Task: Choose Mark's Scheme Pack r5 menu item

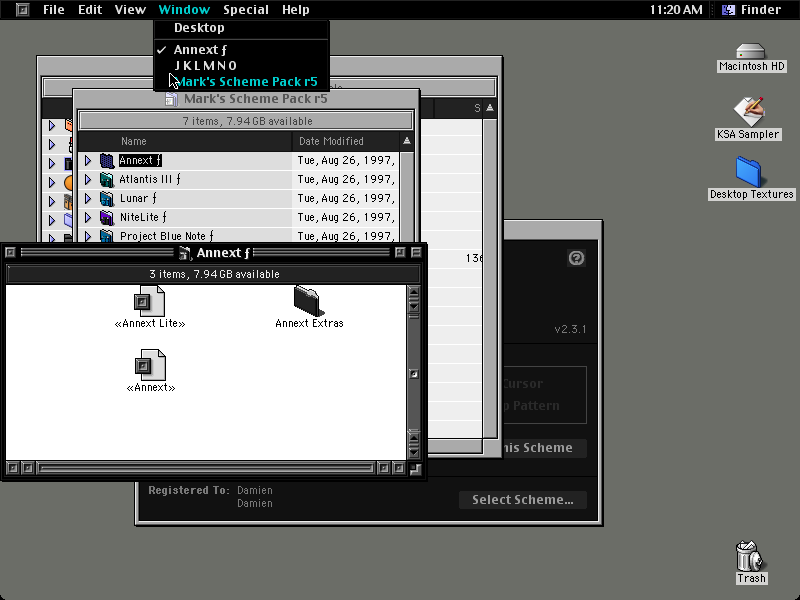Action: click(x=241, y=82)
